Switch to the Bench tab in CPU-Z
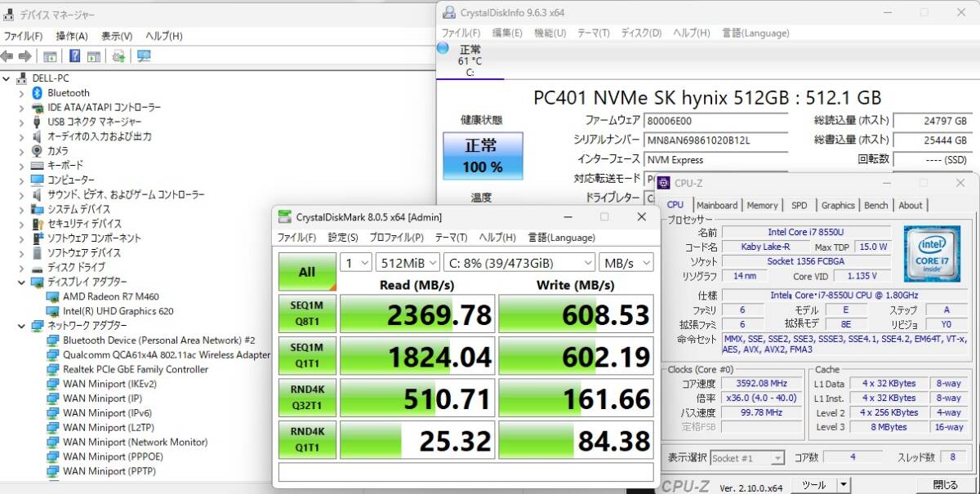Image resolution: width=980 pixels, height=494 pixels. (x=876, y=206)
